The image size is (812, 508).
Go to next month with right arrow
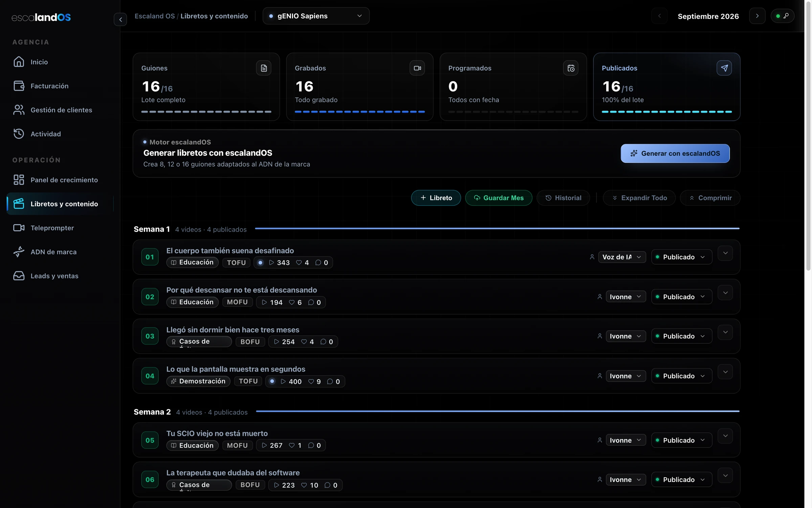[x=757, y=16]
